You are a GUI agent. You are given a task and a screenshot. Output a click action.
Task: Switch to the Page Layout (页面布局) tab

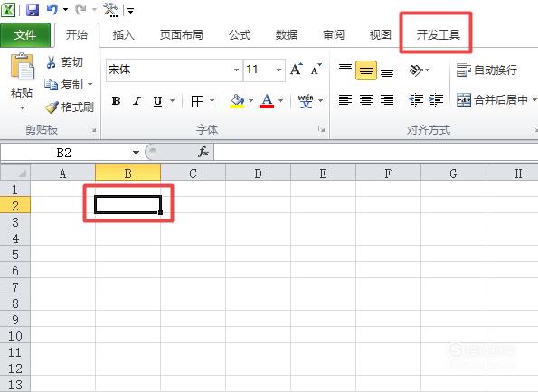point(181,34)
